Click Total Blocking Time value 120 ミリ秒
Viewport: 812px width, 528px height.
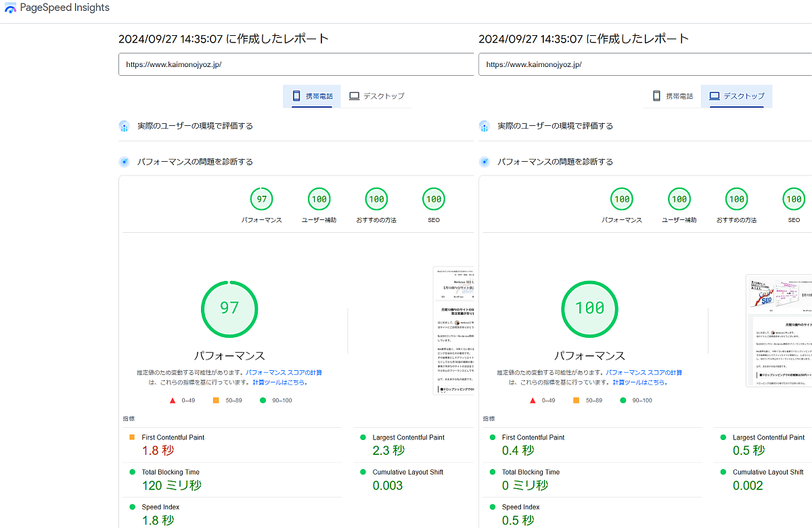point(172,485)
